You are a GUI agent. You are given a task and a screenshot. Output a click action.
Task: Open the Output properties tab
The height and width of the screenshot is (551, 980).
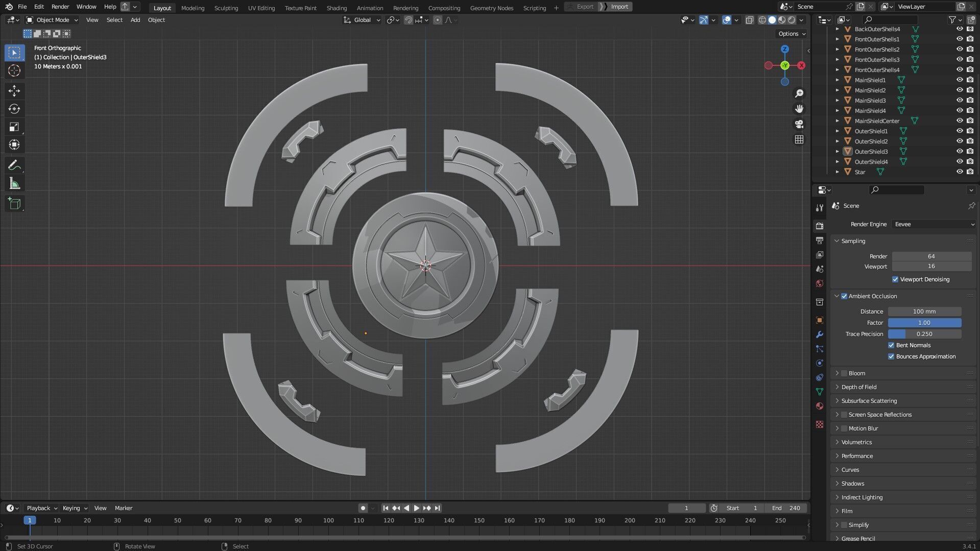pyautogui.click(x=820, y=240)
